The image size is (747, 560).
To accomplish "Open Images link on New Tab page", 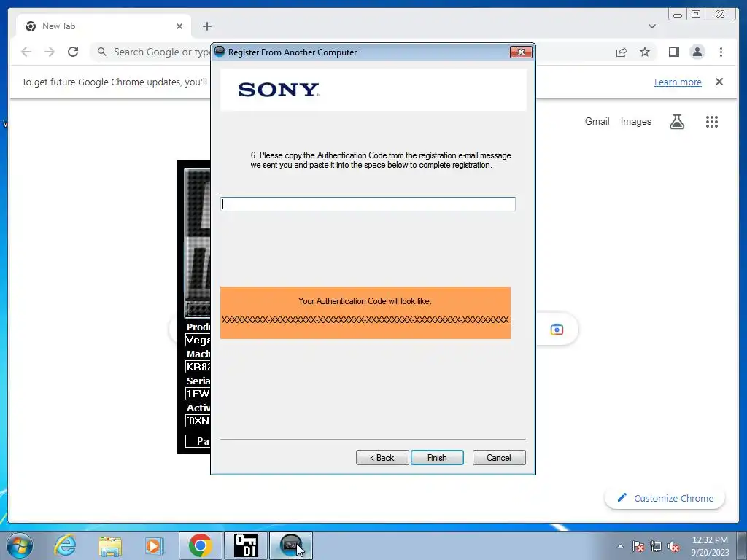I will click(x=635, y=122).
